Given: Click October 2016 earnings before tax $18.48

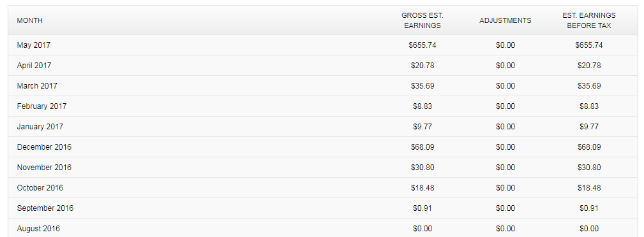Looking at the screenshot, I should point(589,188).
